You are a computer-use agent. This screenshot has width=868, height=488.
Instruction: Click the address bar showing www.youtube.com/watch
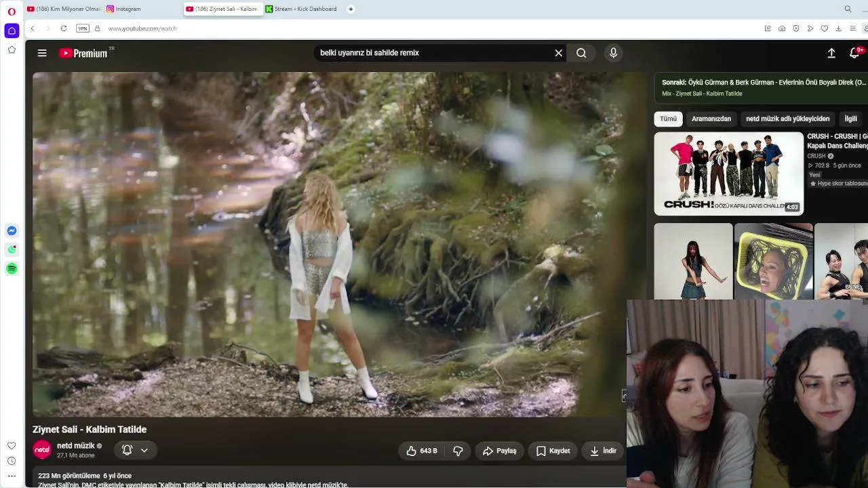point(142,28)
